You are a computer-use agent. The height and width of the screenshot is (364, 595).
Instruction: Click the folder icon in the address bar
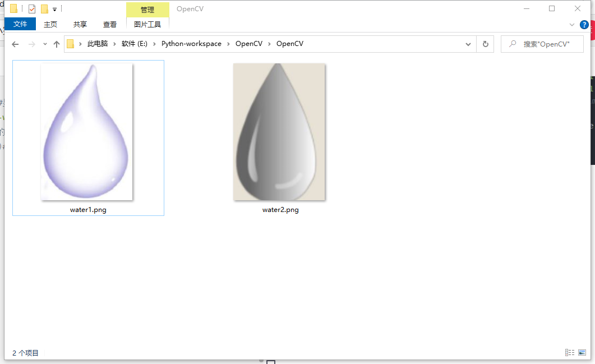(x=70, y=44)
